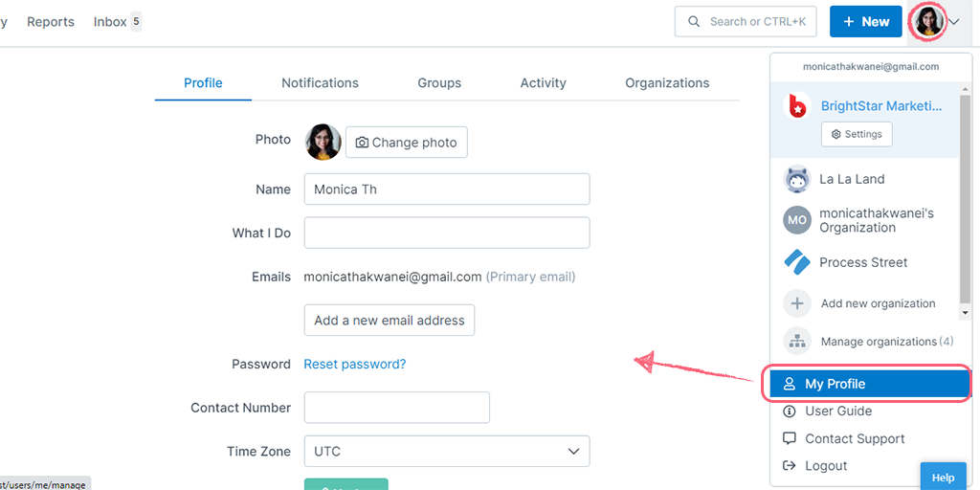The image size is (980, 490).
Task: Click Add a new email address button
Action: click(x=390, y=321)
